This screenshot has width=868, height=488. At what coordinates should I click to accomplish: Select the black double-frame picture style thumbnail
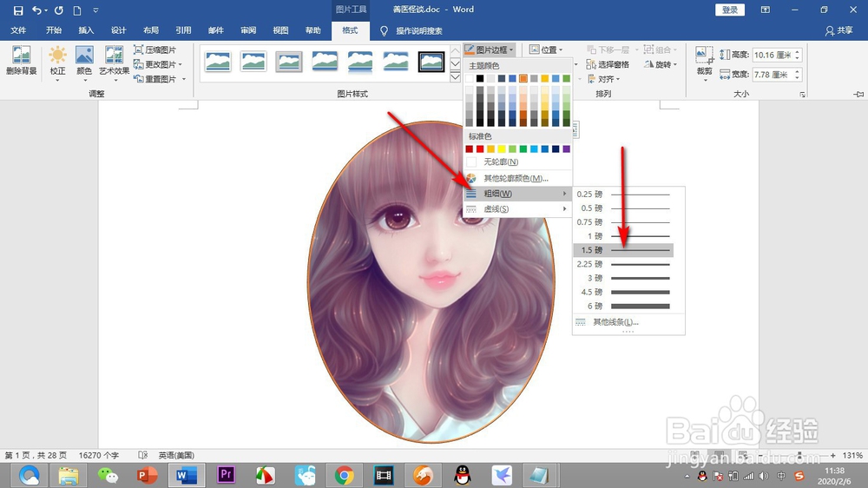coord(431,62)
